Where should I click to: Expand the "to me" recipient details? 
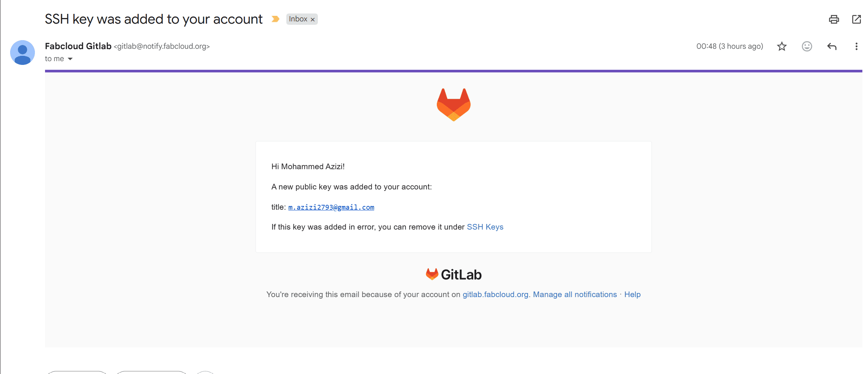[x=70, y=59]
